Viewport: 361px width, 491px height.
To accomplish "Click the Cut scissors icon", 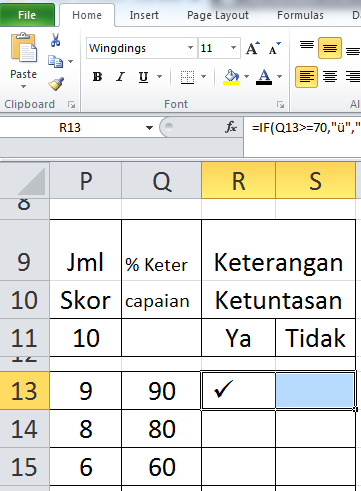I will point(55,40).
